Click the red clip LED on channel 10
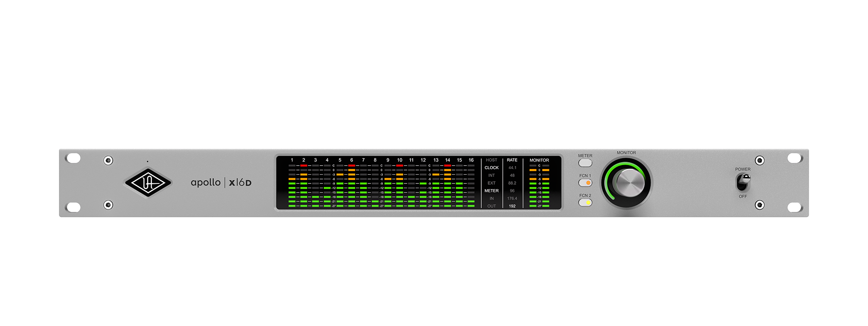868x326 pixels. pyautogui.click(x=400, y=166)
